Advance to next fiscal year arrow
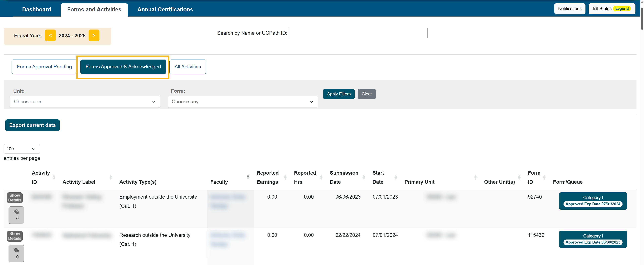 coord(94,36)
